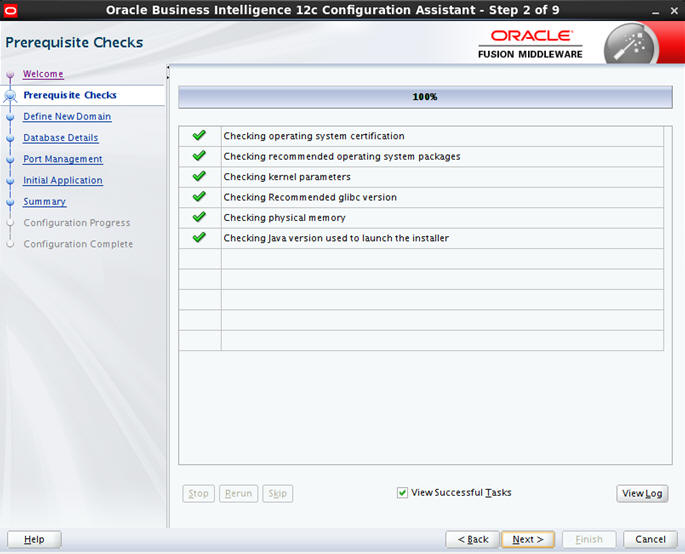Click the Database Details step bullet
Viewport: 685px width, 554px height.
(x=10, y=138)
